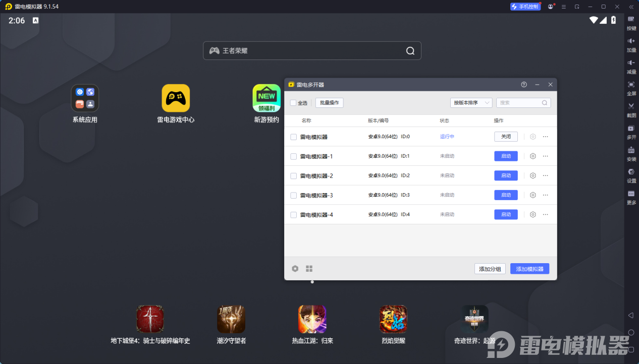Click 启动 for 雷电模拟器-2
The width and height of the screenshot is (639, 364).
click(x=506, y=175)
